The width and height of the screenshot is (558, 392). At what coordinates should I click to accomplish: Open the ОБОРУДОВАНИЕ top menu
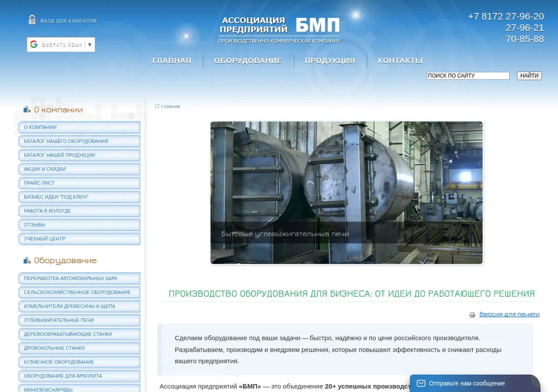pyautogui.click(x=248, y=60)
